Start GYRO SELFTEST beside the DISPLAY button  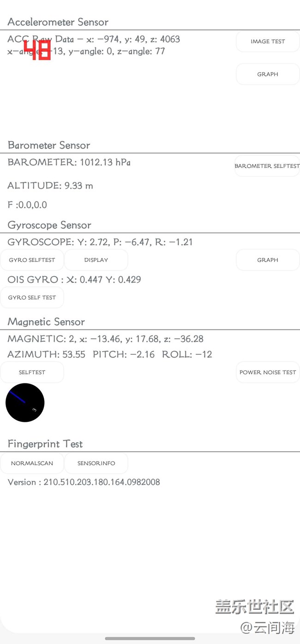32,260
